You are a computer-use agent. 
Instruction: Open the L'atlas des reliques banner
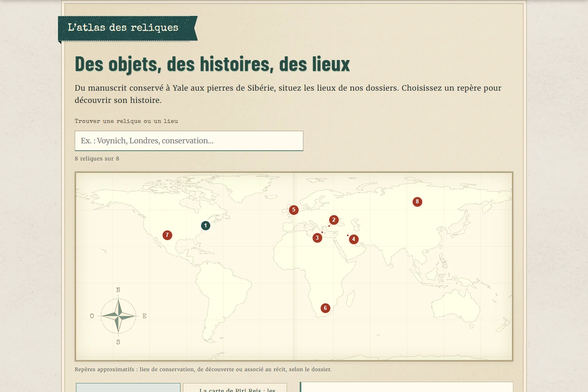[127, 28]
